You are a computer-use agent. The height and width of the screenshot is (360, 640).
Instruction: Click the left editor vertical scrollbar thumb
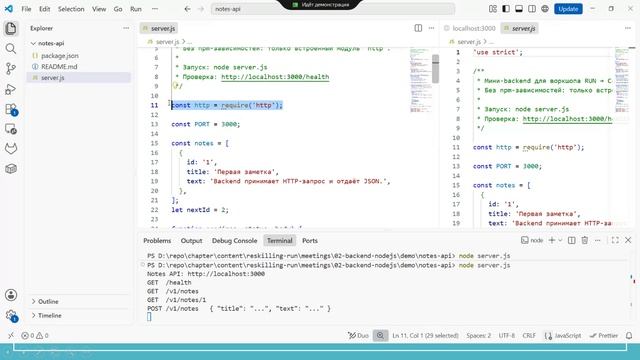click(436, 69)
